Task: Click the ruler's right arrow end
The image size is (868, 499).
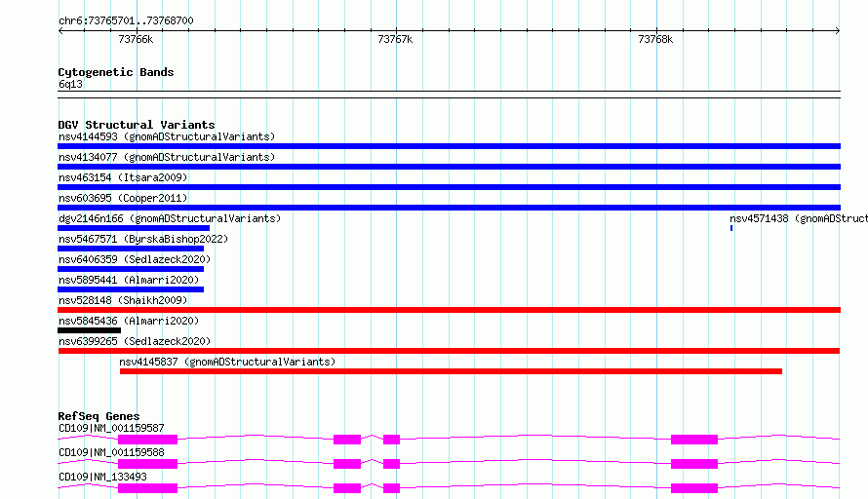Action: [838, 31]
